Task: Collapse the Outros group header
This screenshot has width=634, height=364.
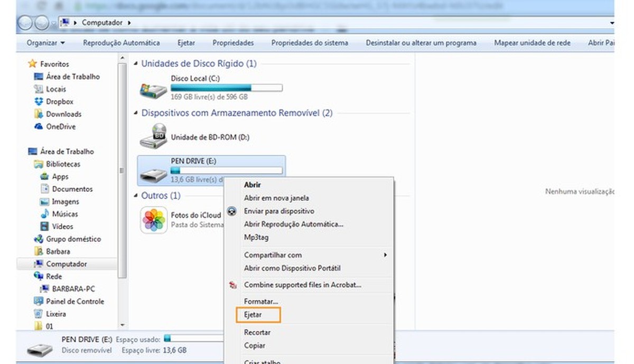Action: click(136, 195)
